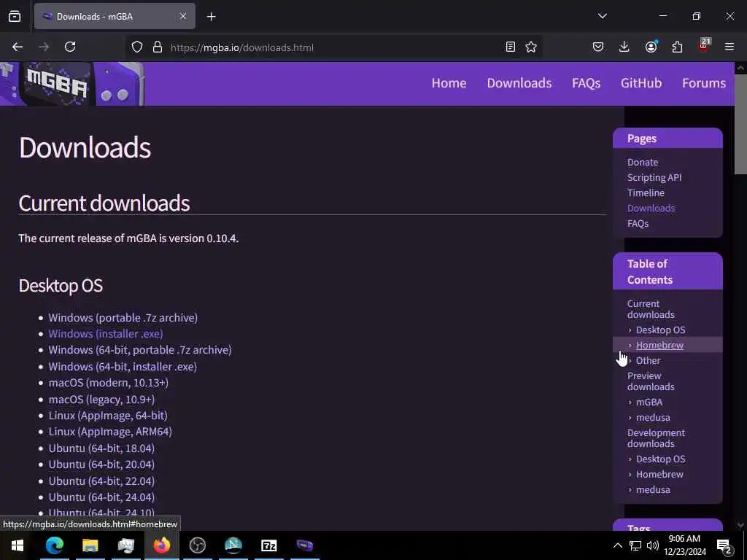Open the Firefox account icon
Image resolution: width=747 pixels, height=560 pixels.
coord(651,47)
